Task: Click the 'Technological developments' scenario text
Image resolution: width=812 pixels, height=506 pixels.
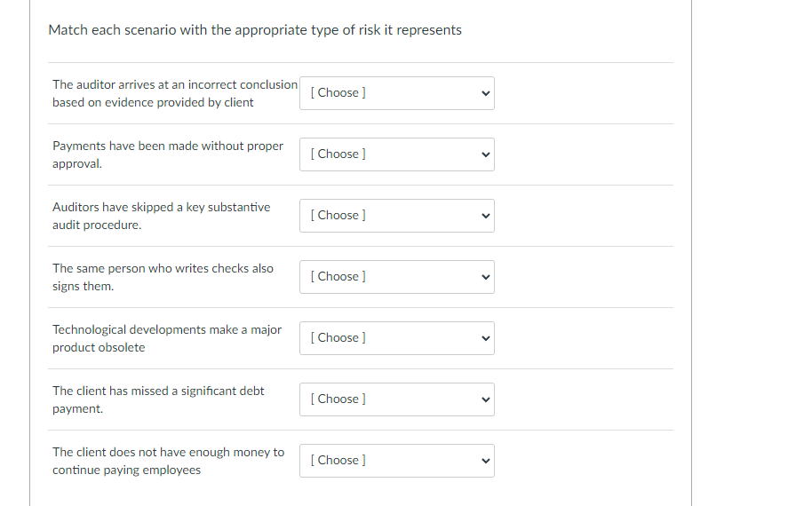Action: [x=167, y=330]
